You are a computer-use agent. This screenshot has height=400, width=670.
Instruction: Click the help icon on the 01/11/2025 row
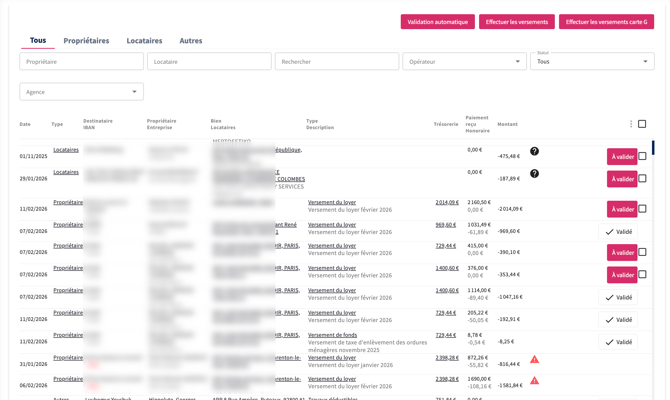tap(534, 151)
